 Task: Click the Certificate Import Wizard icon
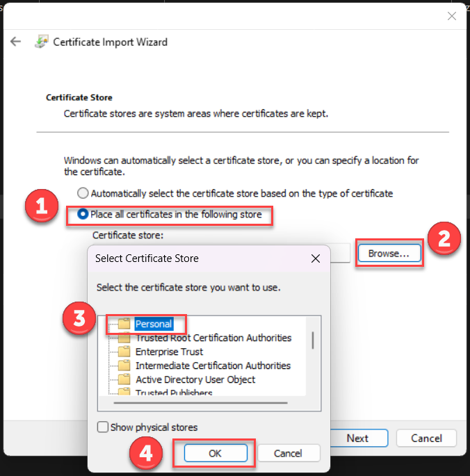(41, 42)
